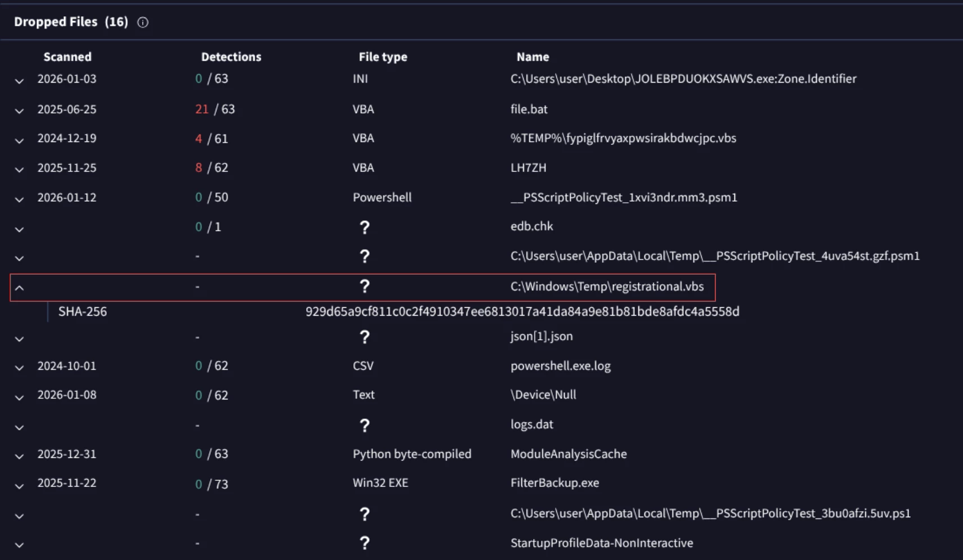Image resolution: width=963 pixels, height=560 pixels.
Task: Click the Powershell file type cell
Action: point(382,197)
